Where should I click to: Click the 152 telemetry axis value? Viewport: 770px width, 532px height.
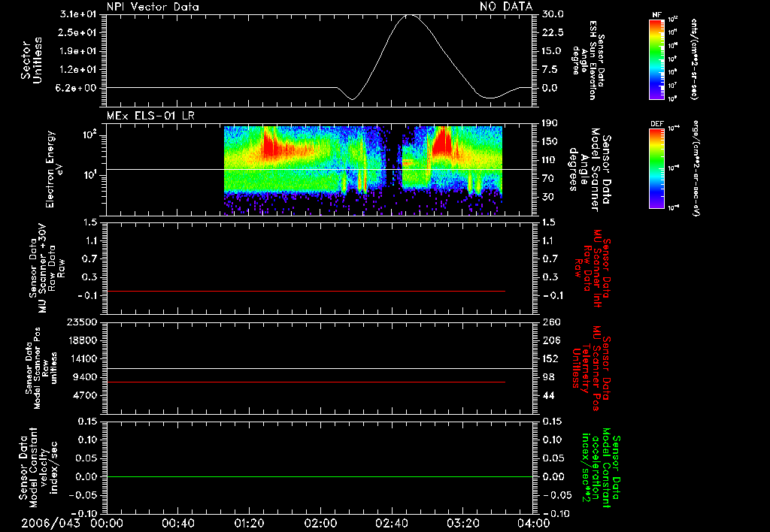550,358
